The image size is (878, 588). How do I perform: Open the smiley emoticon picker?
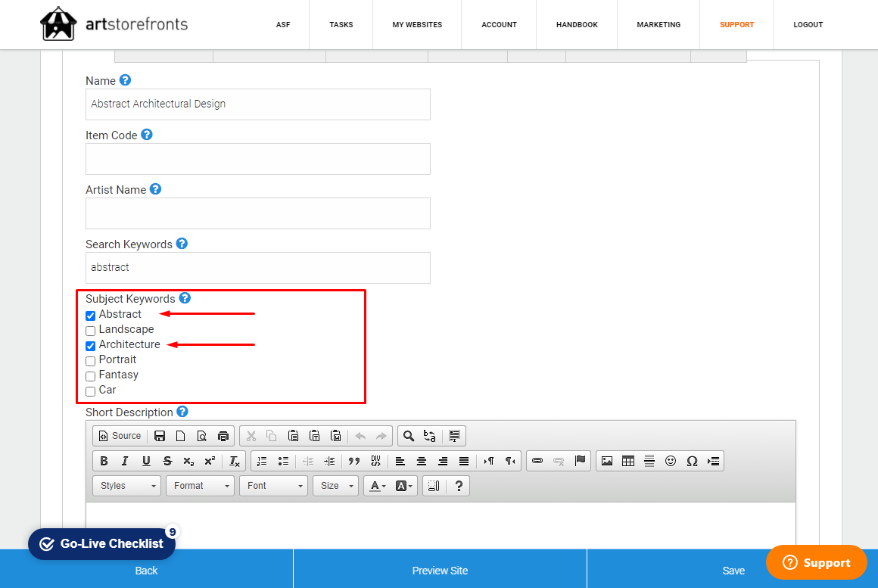click(670, 461)
